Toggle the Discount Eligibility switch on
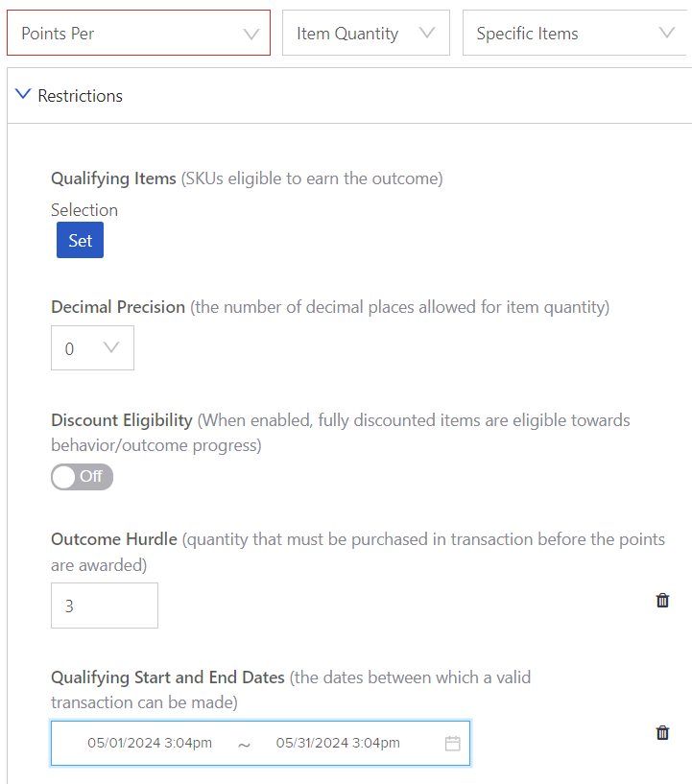The width and height of the screenshot is (692, 784). pyautogui.click(x=82, y=477)
